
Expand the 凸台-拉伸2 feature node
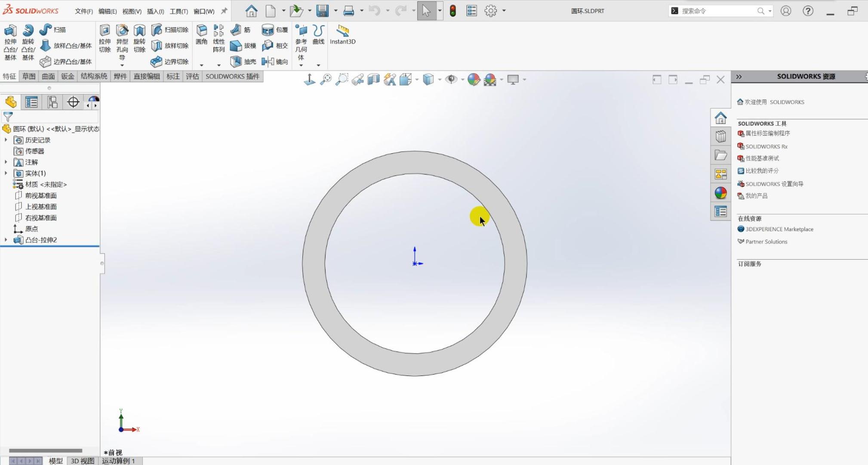tap(6, 240)
